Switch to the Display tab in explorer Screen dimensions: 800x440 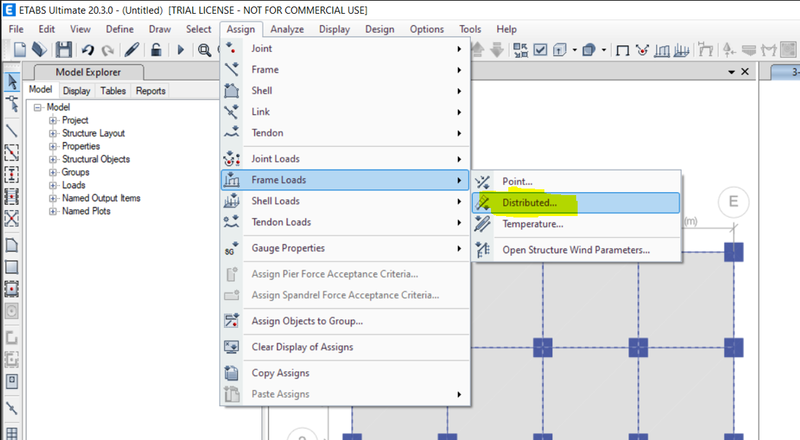[77, 90]
